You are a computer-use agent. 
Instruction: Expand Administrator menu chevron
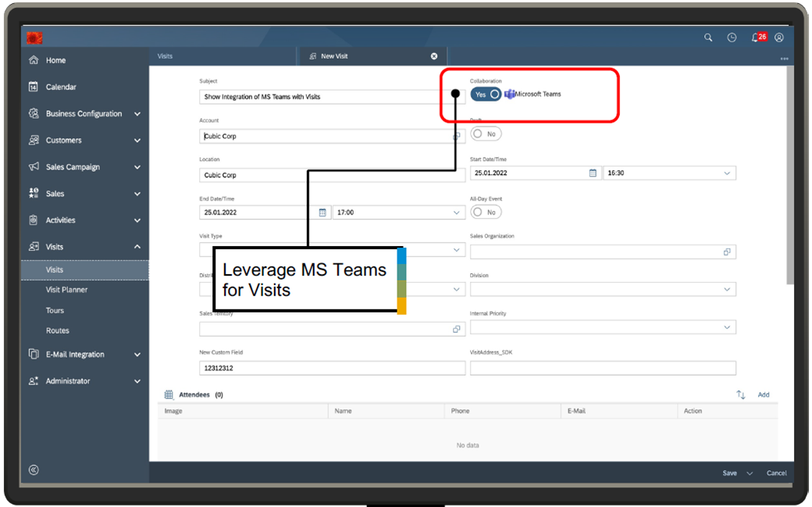tap(137, 381)
